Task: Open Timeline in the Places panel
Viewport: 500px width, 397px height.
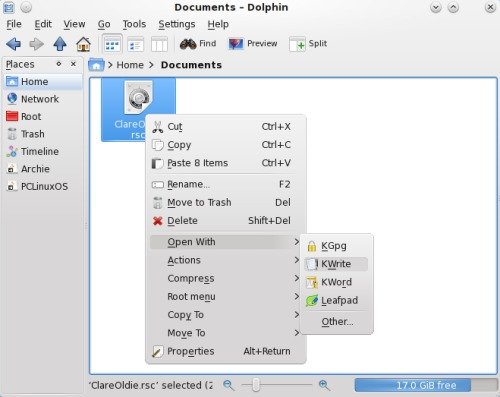Action: [43, 151]
